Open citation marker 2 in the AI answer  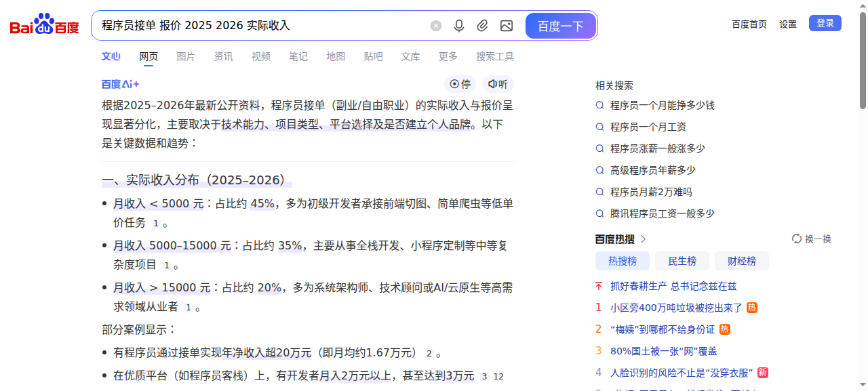pos(429,354)
